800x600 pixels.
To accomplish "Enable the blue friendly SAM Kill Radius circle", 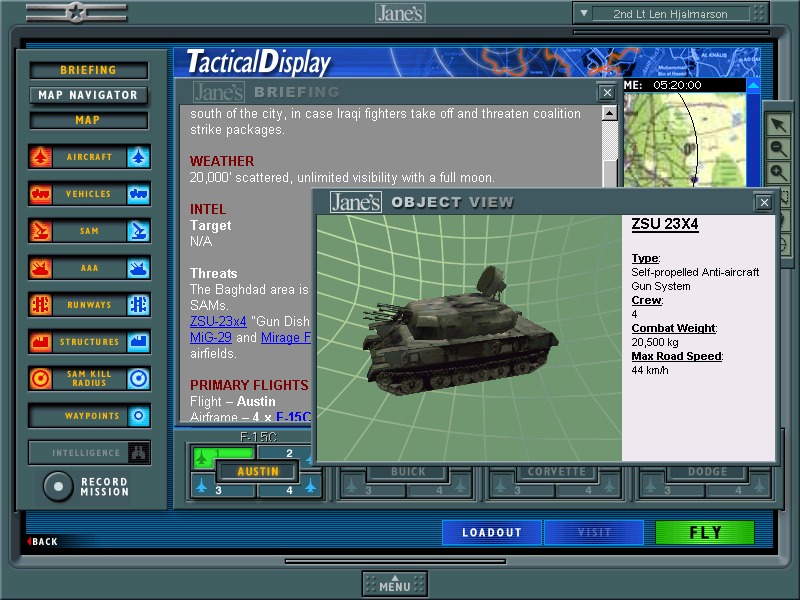I will point(138,379).
